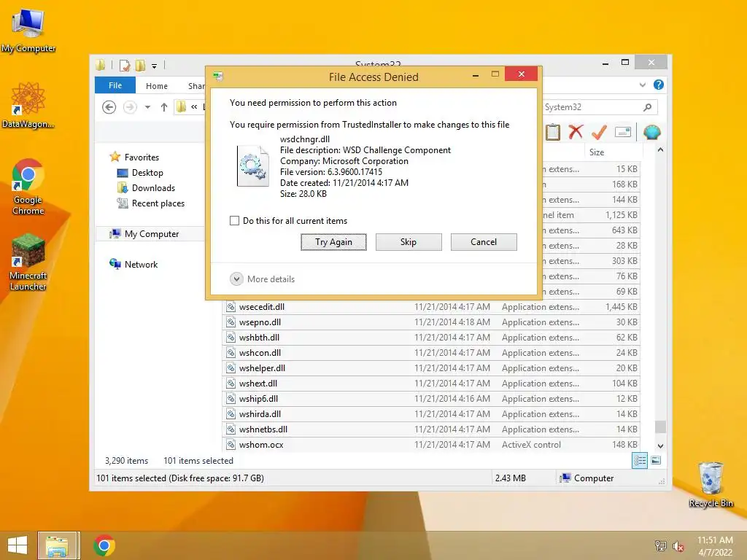Image resolution: width=747 pixels, height=560 pixels.
Task: Click the Back arrow in Explorer
Action: (109, 107)
